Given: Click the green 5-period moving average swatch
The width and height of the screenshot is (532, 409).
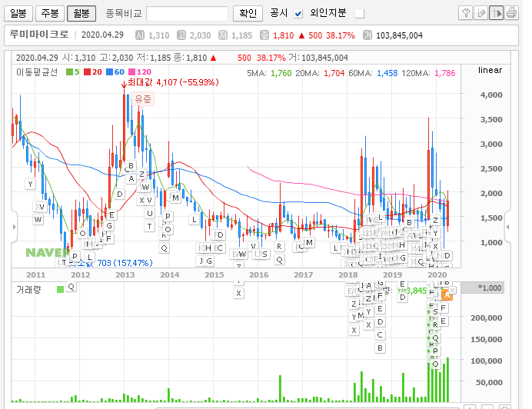Looking at the screenshot, I should coord(69,72).
